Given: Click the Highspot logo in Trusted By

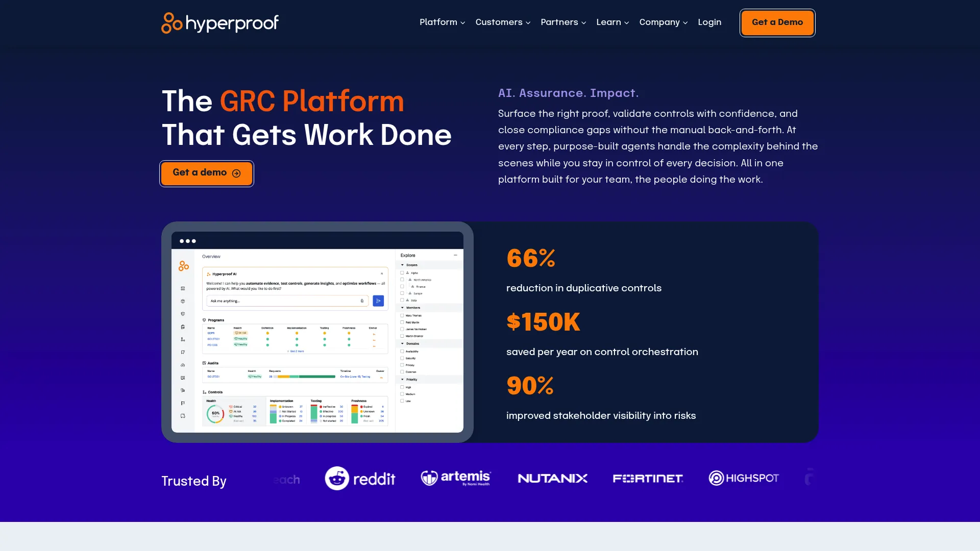Looking at the screenshot, I should click(744, 478).
